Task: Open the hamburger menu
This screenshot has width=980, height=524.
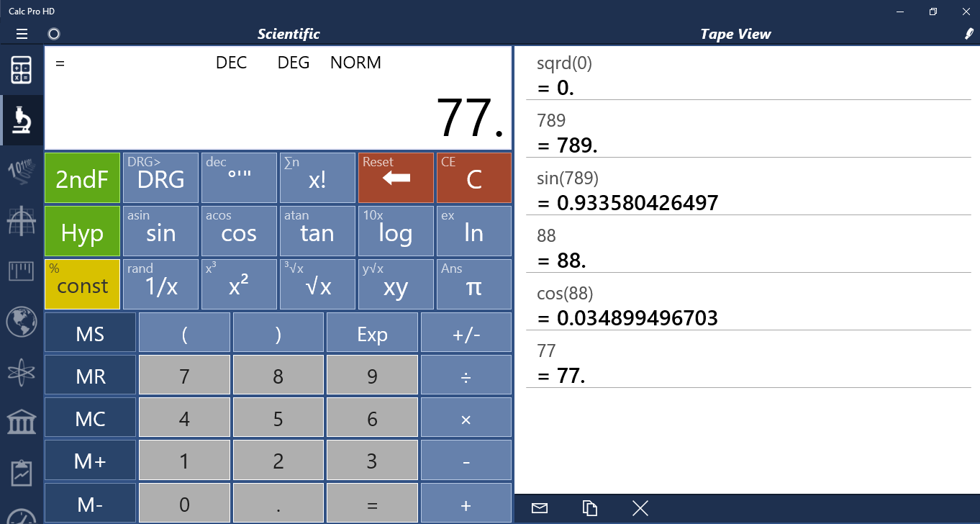Action: click(22, 33)
